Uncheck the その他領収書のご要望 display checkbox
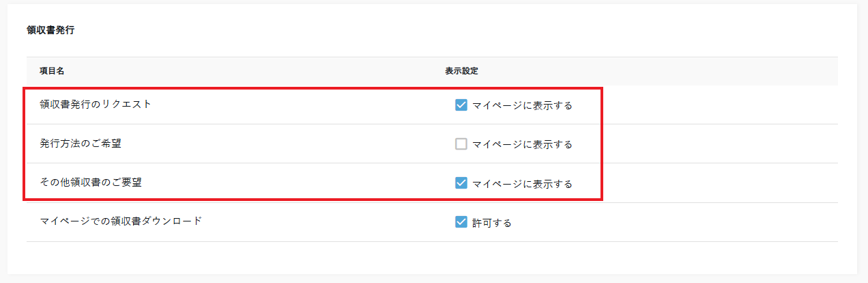This screenshot has width=868, height=283. (461, 183)
